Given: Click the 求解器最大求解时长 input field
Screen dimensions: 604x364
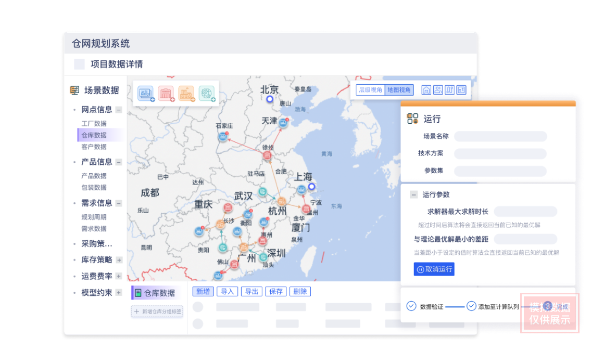Looking at the screenshot, I should 525,212.
